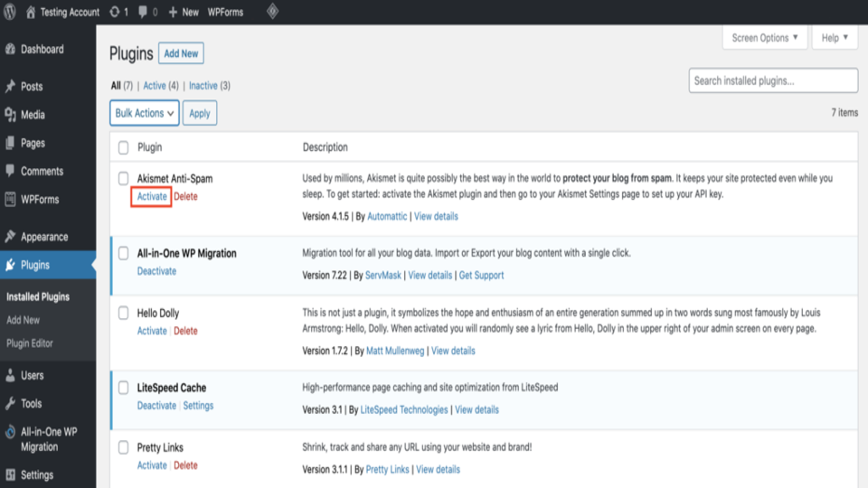Click the Add New button beside Plugins
Image resolution: width=868 pixels, height=488 pixels.
coord(181,53)
